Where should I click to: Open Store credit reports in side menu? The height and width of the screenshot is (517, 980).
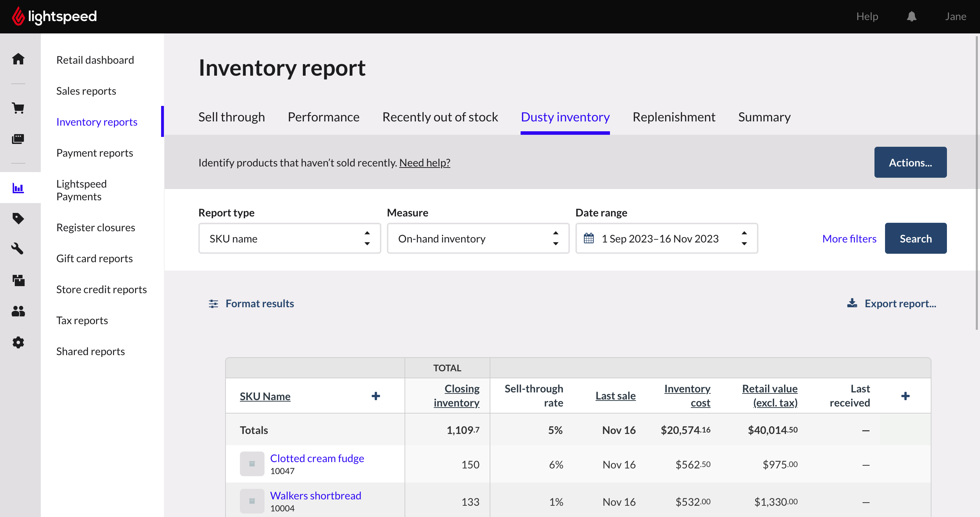coord(102,289)
